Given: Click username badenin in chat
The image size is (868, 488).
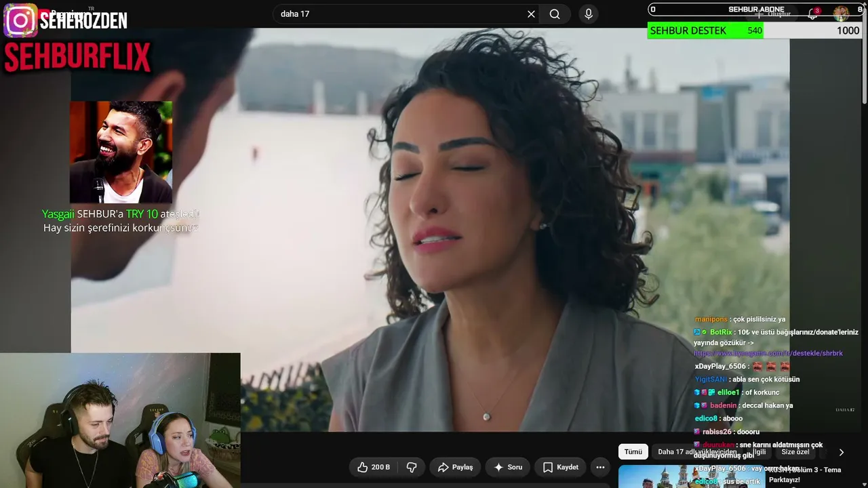Looking at the screenshot, I should (723, 405).
